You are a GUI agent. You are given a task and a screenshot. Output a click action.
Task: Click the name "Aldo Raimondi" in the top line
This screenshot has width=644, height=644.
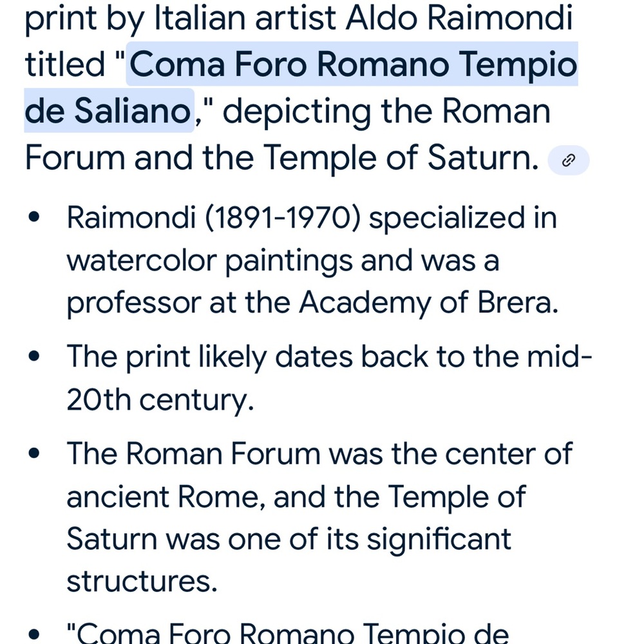click(x=459, y=18)
